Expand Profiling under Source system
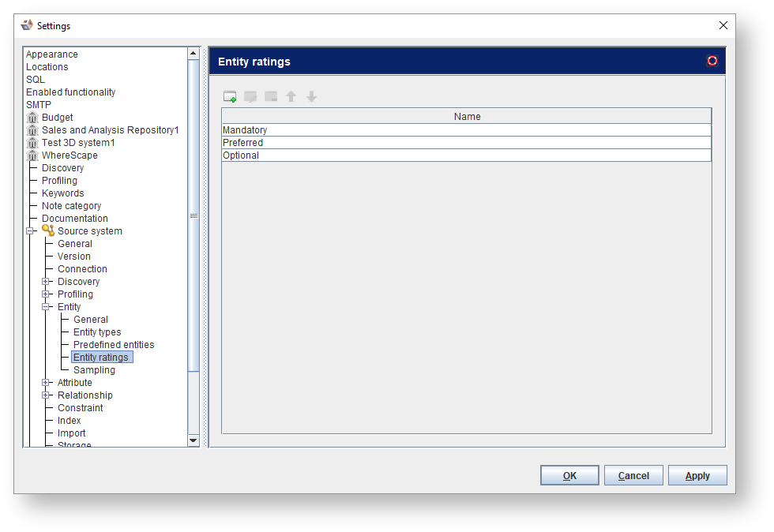 coord(46,294)
